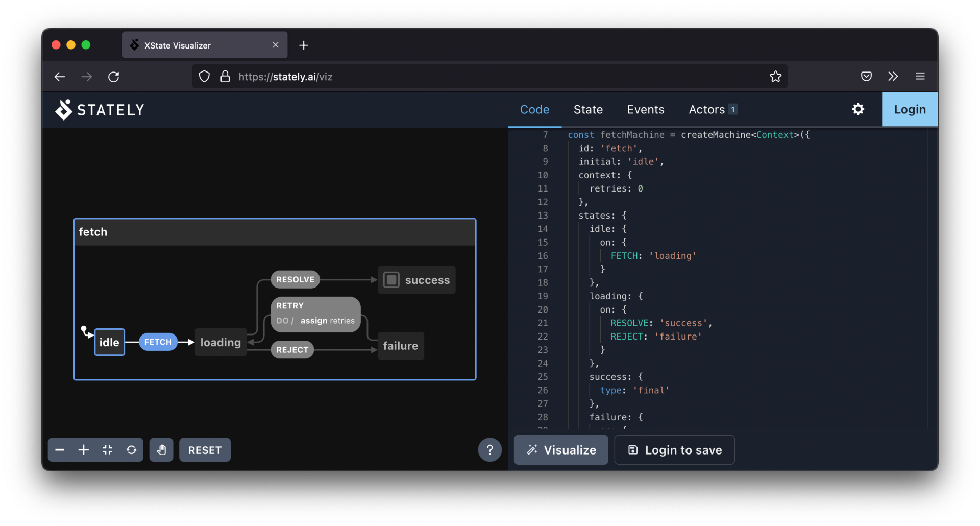The height and width of the screenshot is (526, 980).
Task: Select the success final state node
Action: pyautogui.click(x=416, y=280)
